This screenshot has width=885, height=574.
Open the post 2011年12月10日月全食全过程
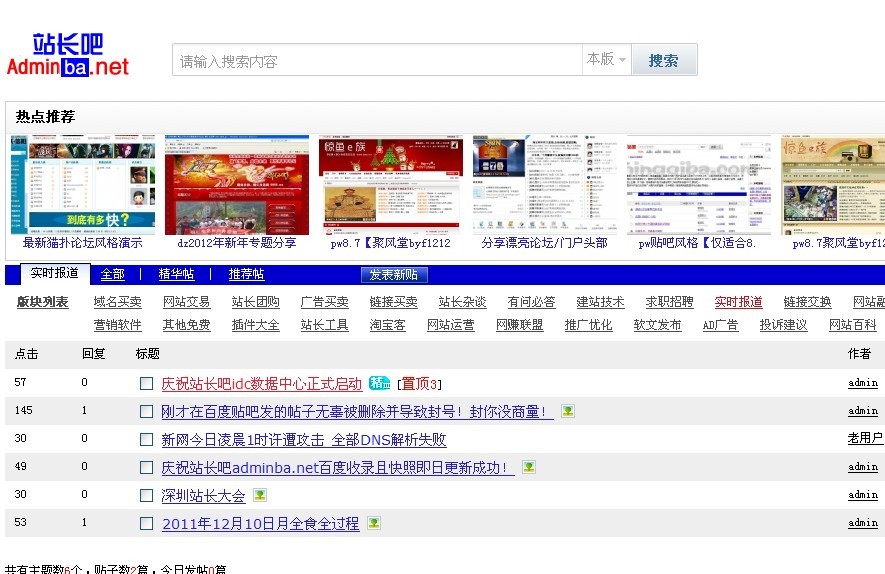(261, 524)
